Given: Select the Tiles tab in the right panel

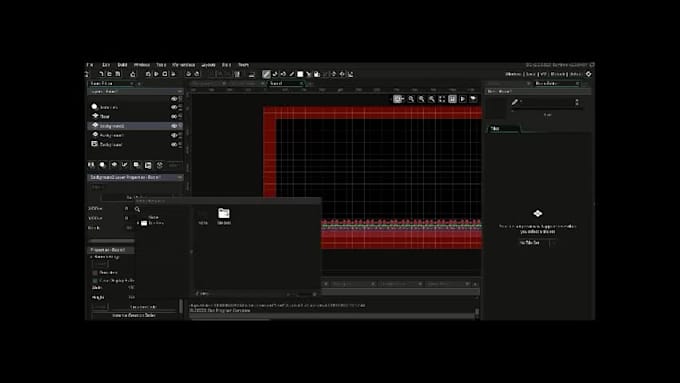Looking at the screenshot, I should click(503, 128).
